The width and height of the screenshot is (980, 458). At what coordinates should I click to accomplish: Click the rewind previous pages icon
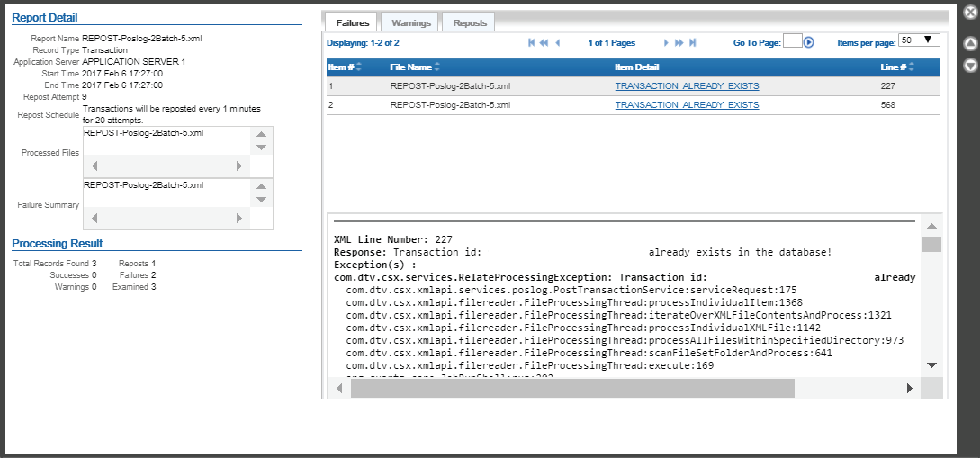pos(544,42)
